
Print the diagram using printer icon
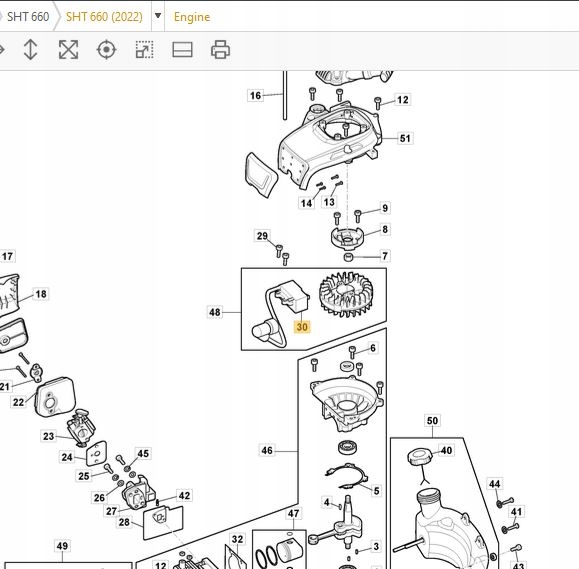pos(220,49)
